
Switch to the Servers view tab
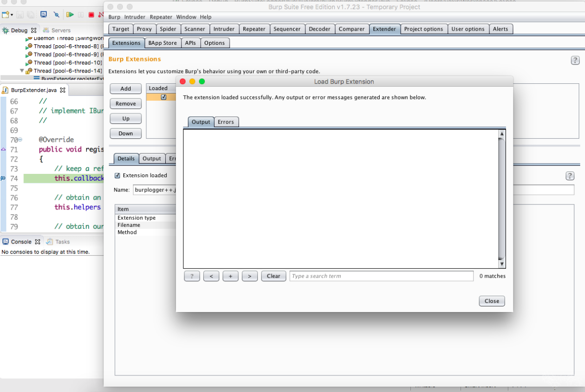click(57, 30)
